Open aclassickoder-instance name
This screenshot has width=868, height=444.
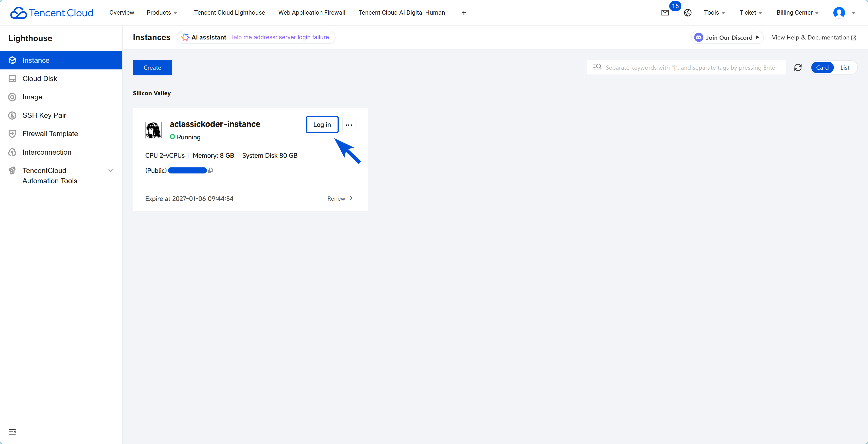tap(215, 124)
